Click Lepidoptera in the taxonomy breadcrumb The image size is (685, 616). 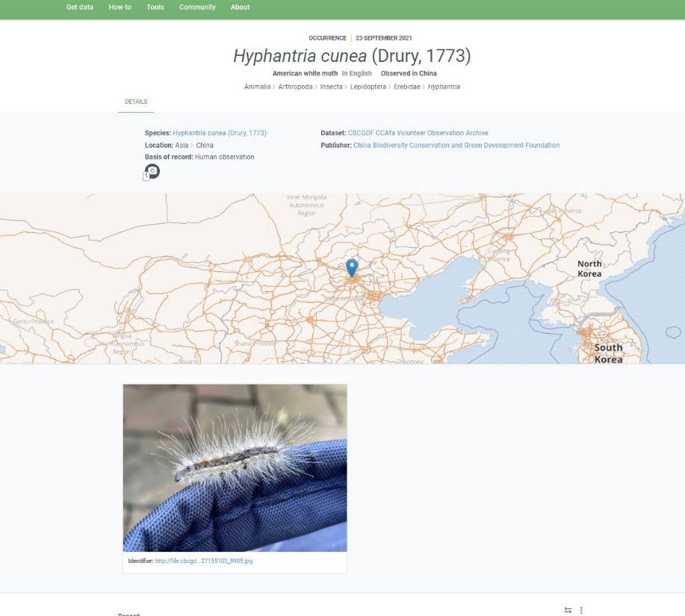[x=368, y=87]
